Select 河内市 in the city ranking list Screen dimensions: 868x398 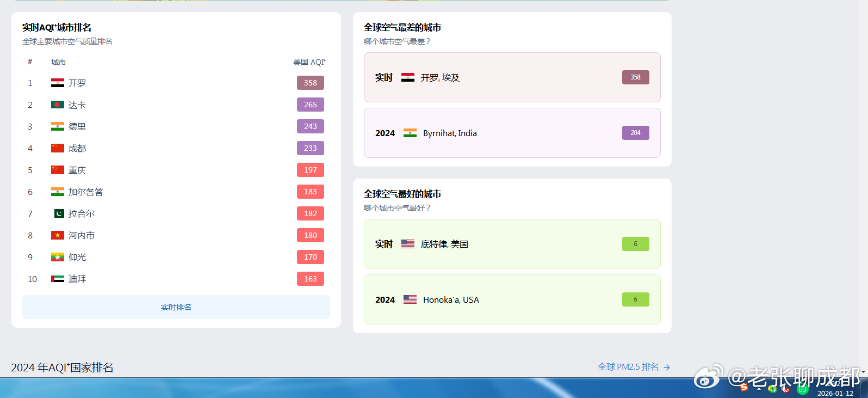[x=82, y=235]
